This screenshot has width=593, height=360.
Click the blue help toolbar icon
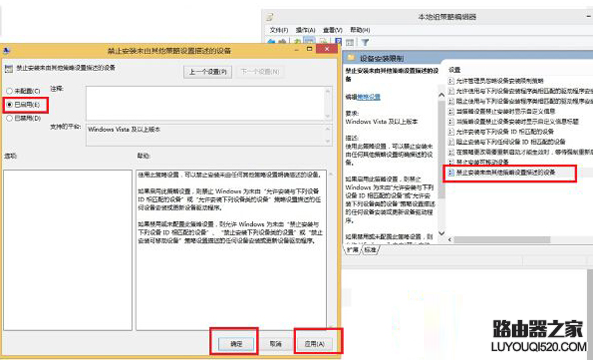[338, 42]
